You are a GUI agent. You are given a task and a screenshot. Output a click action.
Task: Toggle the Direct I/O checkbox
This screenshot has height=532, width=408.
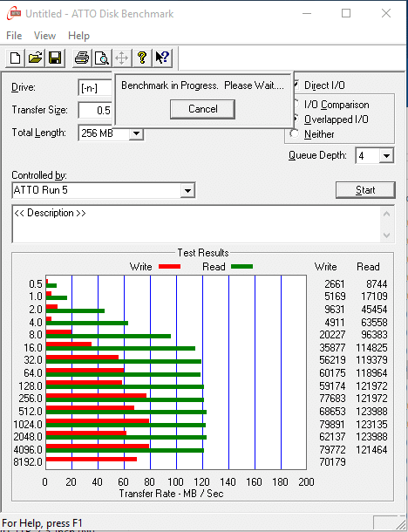click(296, 85)
